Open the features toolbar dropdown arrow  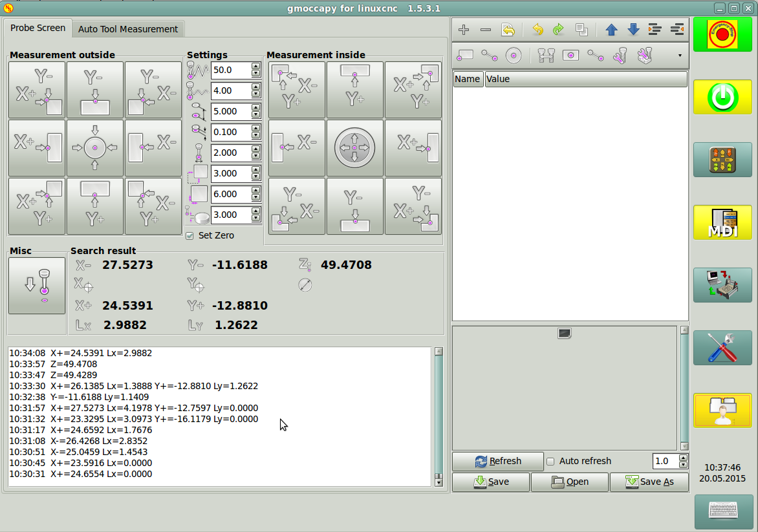click(x=680, y=56)
